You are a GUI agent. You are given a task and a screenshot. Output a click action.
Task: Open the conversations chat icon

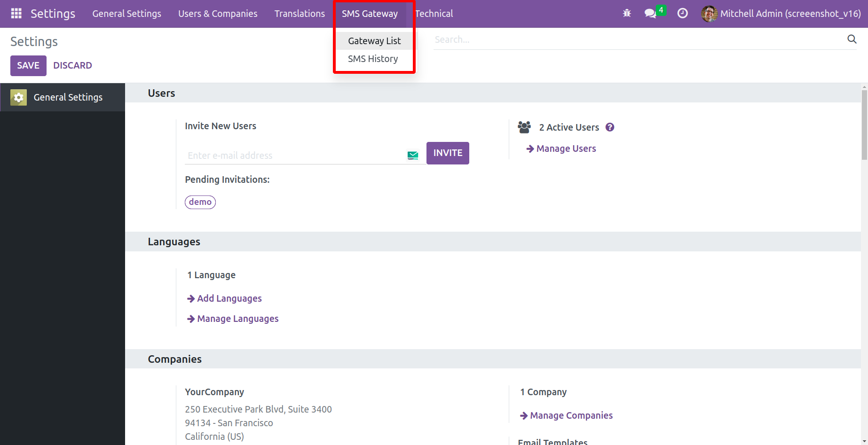tap(651, 14)
